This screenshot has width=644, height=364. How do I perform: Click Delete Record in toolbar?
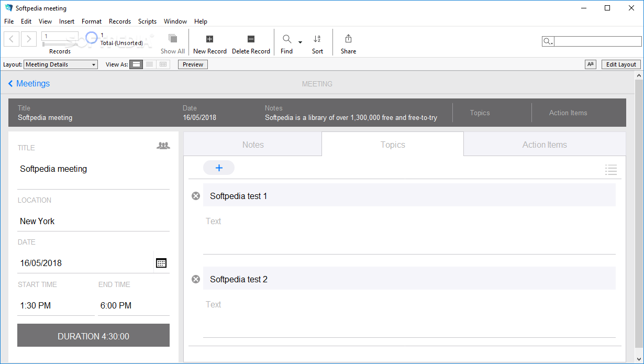point(251,43)
